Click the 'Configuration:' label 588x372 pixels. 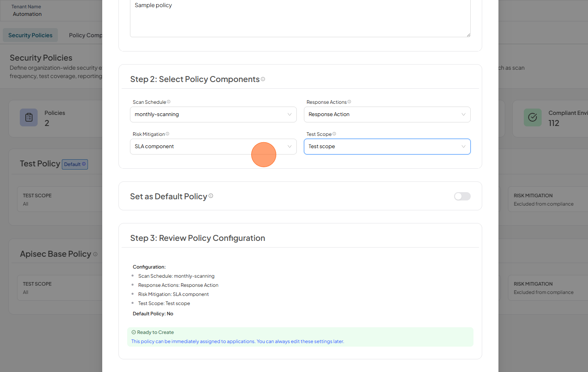click(149, 267)
